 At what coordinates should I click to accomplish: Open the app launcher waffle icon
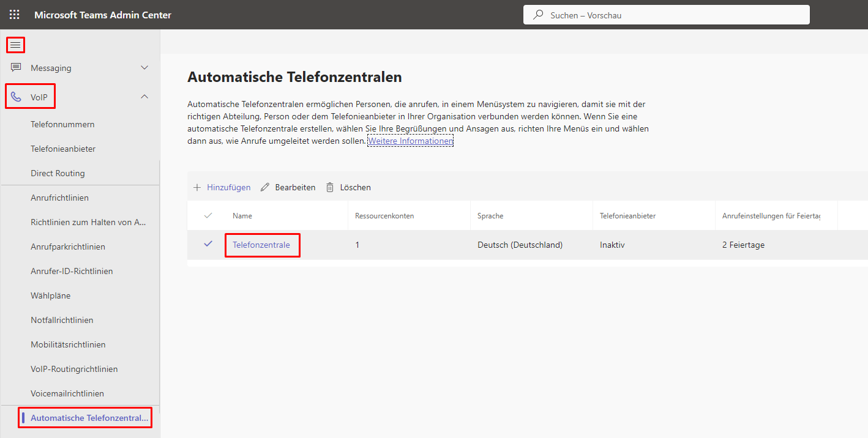(x=15, y=15)
